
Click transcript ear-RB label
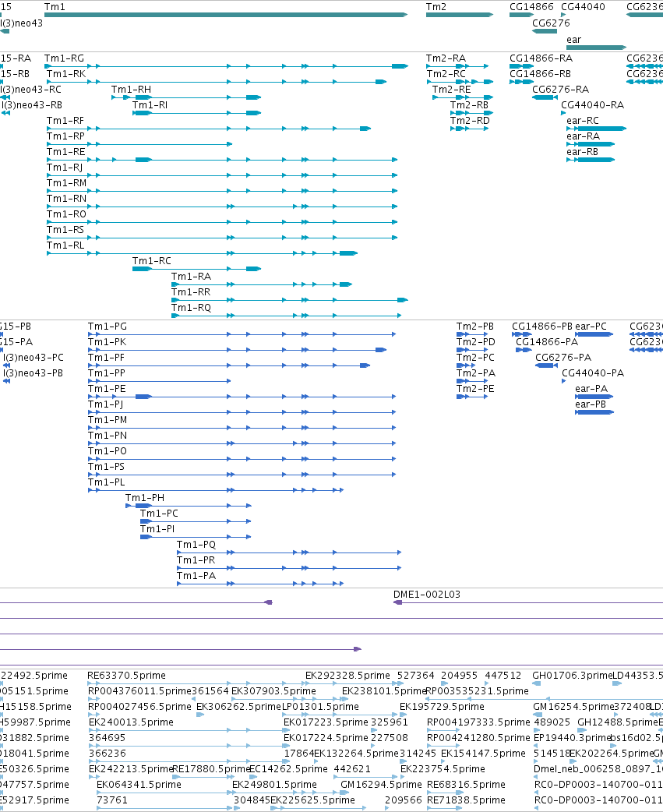582,152
